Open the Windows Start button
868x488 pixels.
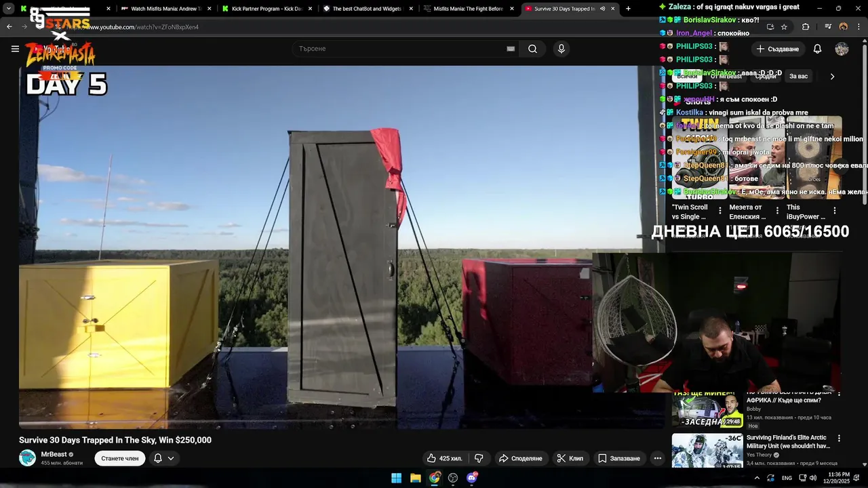click(x=397, y=478)
